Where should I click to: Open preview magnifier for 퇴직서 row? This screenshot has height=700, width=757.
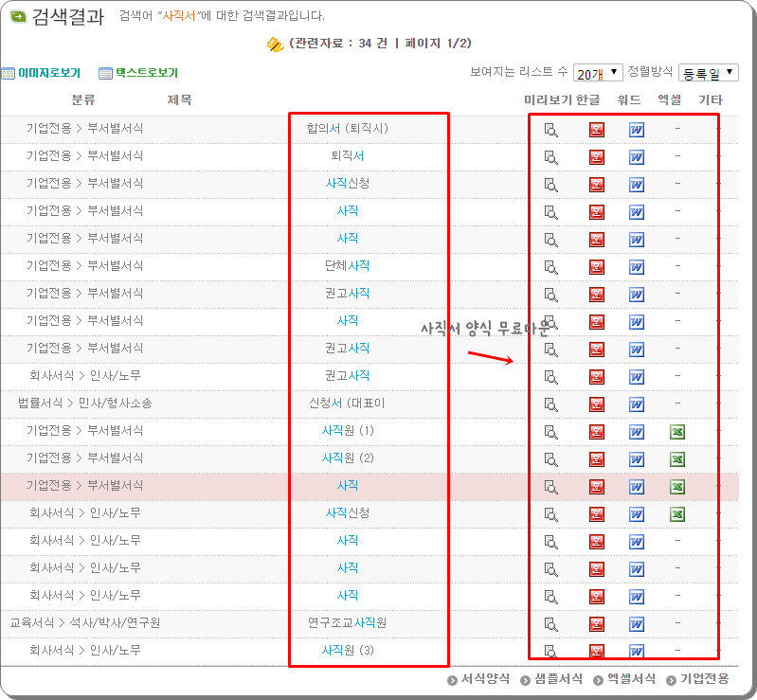[550, 157]
